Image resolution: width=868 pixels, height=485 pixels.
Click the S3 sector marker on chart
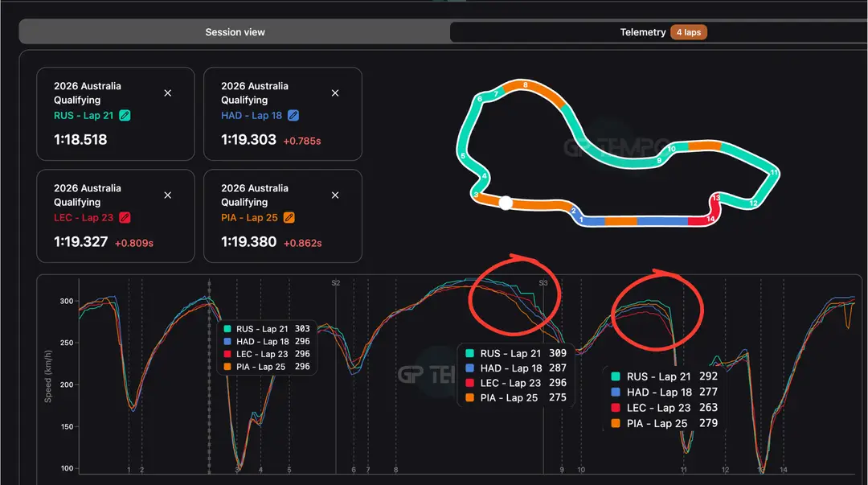point(543,282)
